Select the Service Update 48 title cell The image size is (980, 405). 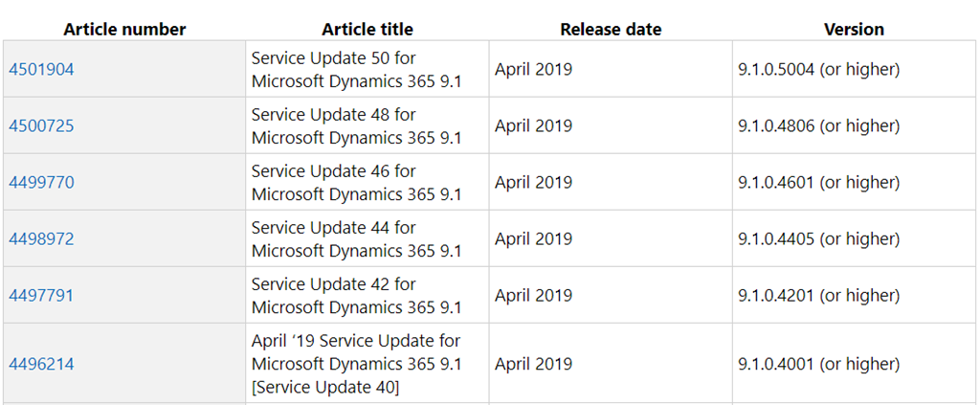pyautogui.click(x=367, y=125)
